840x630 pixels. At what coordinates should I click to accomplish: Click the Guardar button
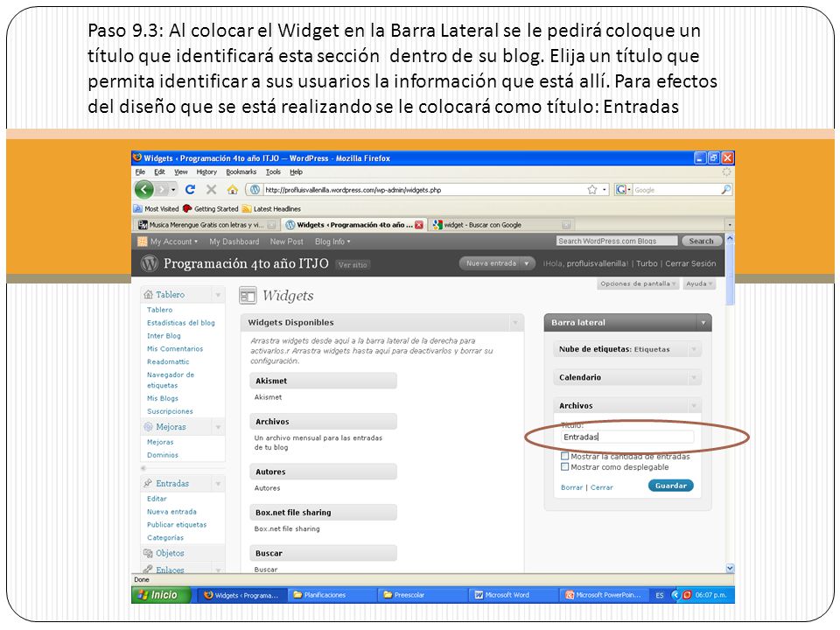point(671,486)
